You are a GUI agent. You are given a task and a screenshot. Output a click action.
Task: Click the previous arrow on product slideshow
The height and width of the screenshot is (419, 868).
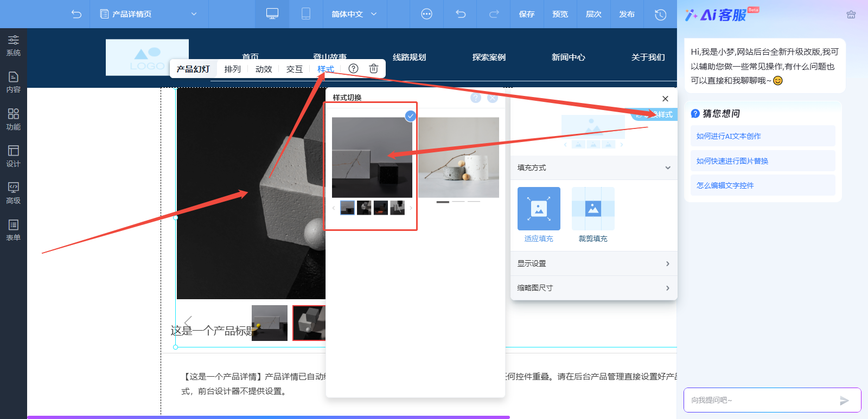pyautogui.click(x=188, y=323)
